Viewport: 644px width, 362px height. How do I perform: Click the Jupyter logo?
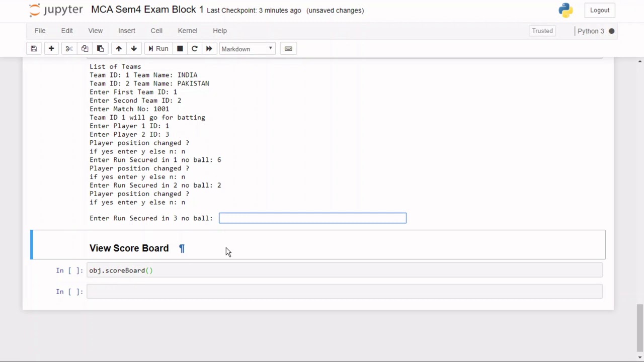click(55, 10)
